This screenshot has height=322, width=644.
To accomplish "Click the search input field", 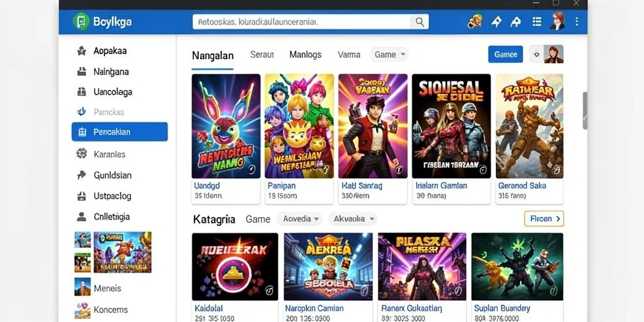I will [x=301, y=22].
